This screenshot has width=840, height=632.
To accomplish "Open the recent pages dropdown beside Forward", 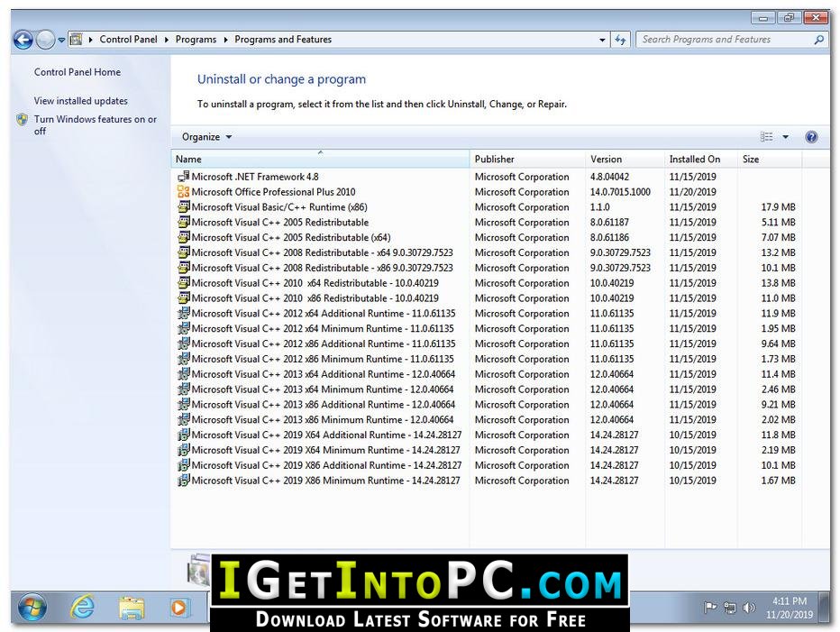I will [61, 40].
